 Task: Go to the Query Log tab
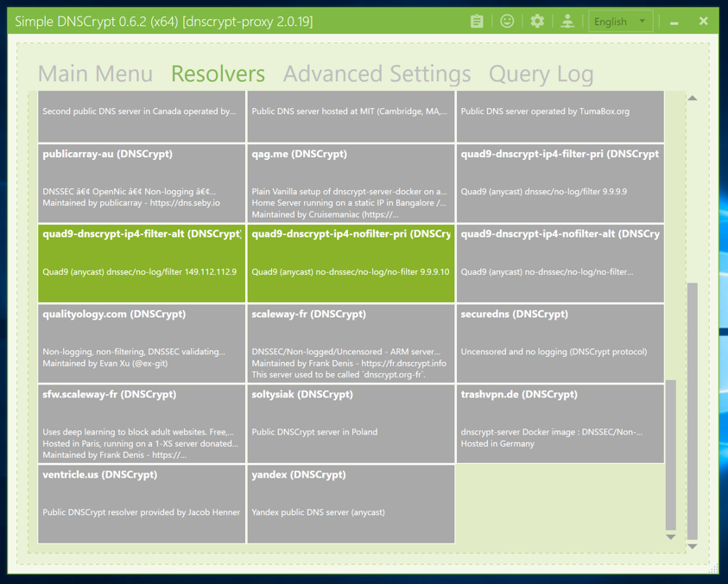(541, 74)
